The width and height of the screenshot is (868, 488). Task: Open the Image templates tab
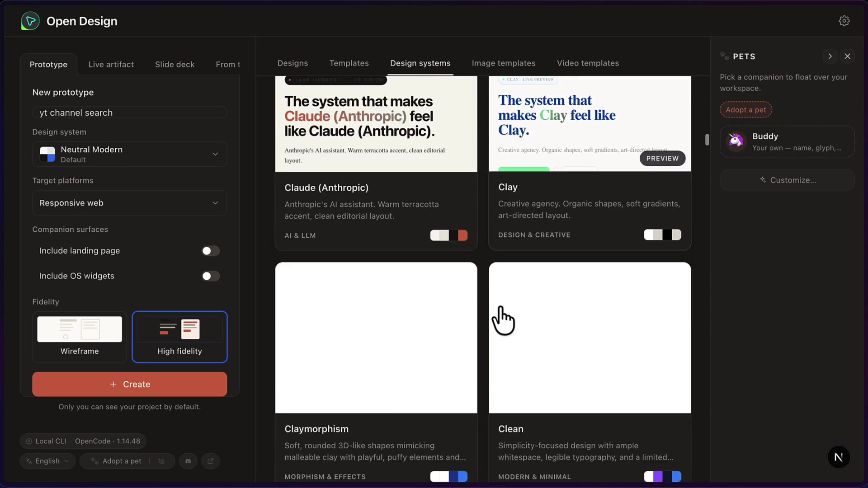[x=504, y=63]
